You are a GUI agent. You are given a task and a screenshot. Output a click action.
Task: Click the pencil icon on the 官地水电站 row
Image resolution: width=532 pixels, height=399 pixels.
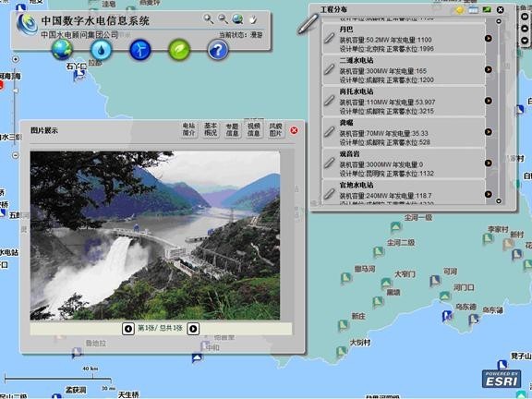click(x=329, y=194)
